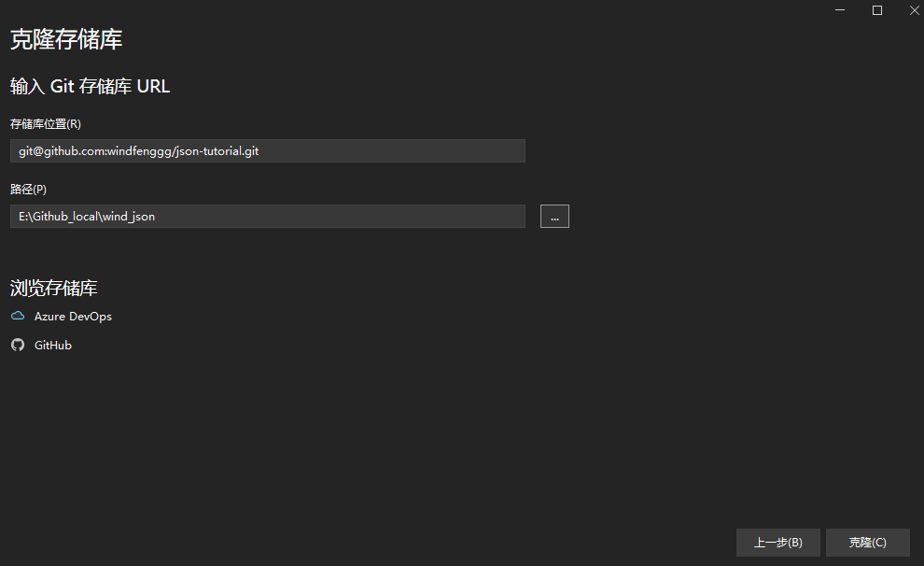Focus the 路径(P) local path field
This screenshot has width=924, height=566.
(268, 216)
